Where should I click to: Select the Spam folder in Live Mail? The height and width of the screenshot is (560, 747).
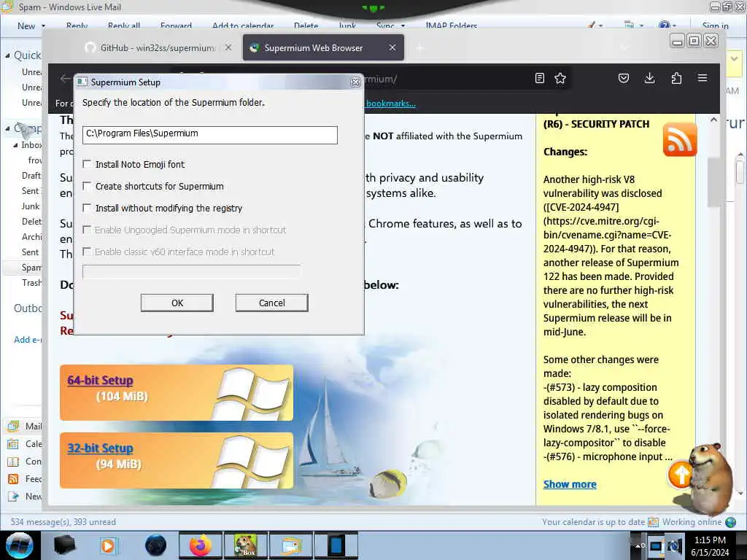(x=31, y=268)
